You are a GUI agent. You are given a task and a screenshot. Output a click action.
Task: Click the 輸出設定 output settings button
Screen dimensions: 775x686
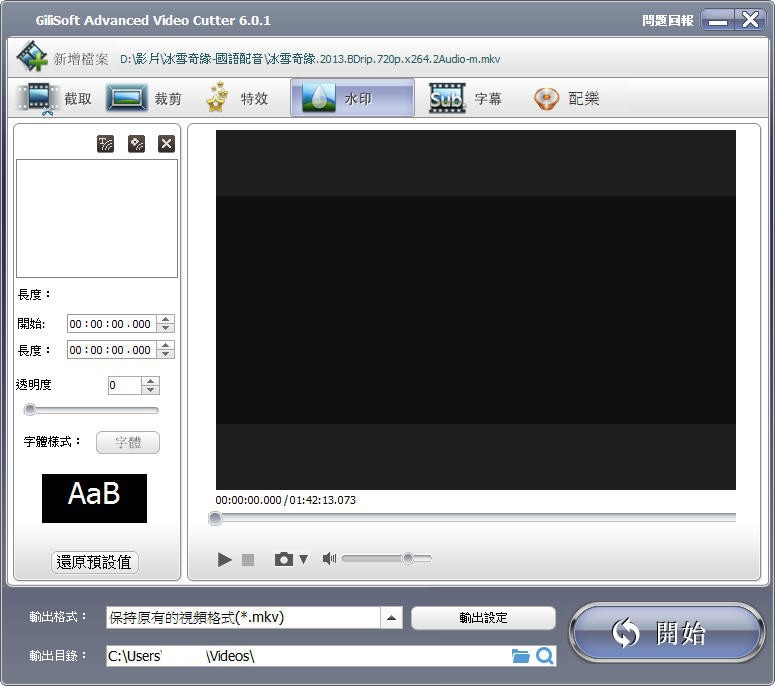(483, 618)
